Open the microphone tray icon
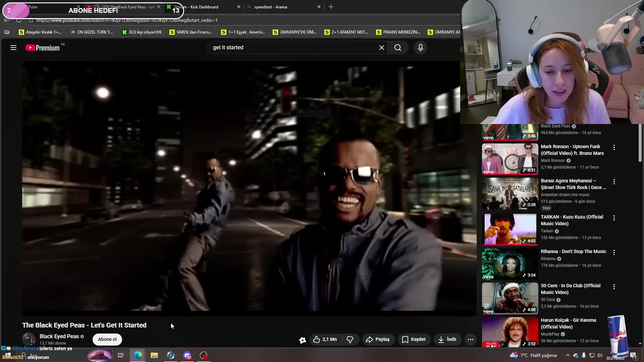644x362 pixels. click(584, 355)
